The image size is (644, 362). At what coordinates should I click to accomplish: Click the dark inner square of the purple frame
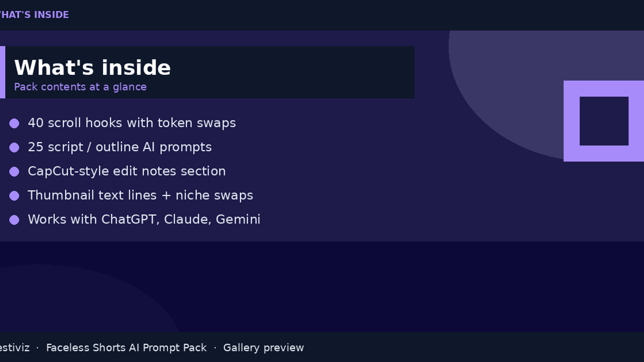pyautogui.click(x=604, y=121)
